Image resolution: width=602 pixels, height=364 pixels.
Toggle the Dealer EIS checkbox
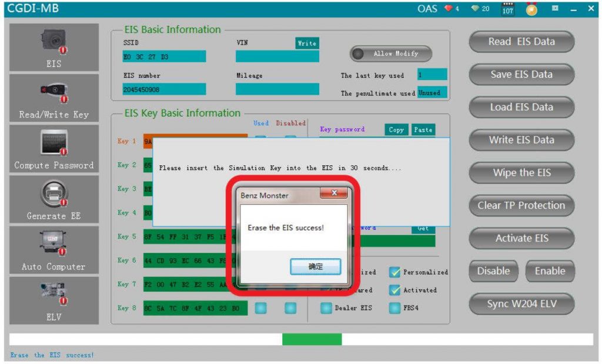click(326, 308)
